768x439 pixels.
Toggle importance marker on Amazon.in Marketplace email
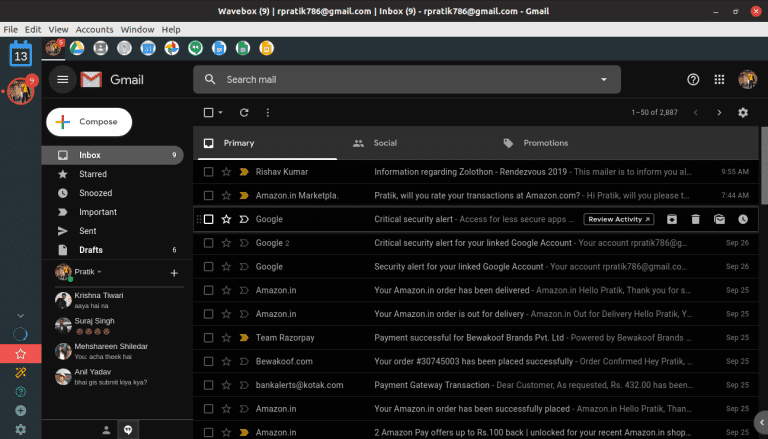click(x=244, y=195)
